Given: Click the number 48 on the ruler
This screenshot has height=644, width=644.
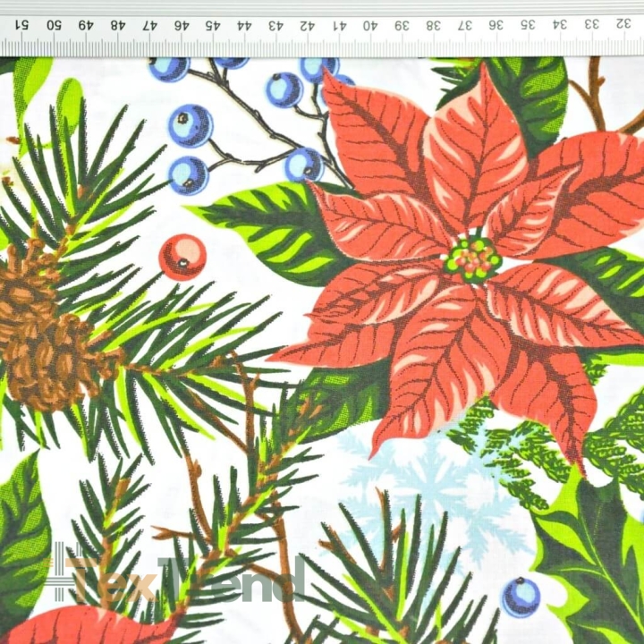Looking at the screenshot, I should (x=117, y=25).
